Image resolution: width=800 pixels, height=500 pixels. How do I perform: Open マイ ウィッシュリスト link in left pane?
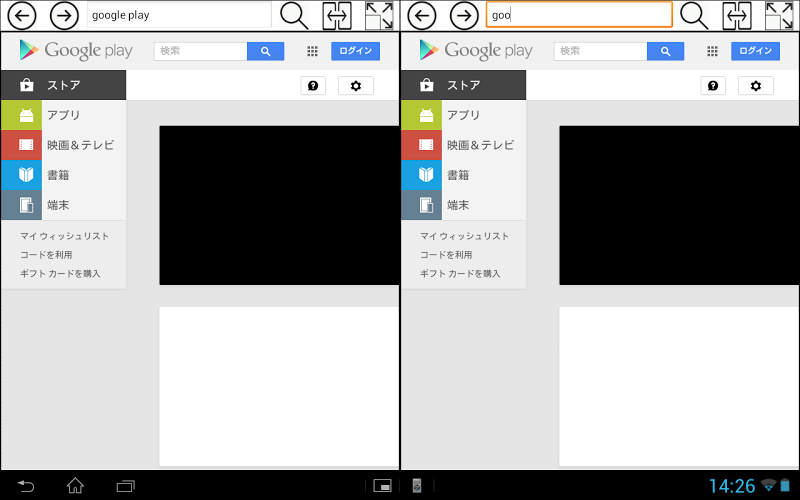coord(64,236)
